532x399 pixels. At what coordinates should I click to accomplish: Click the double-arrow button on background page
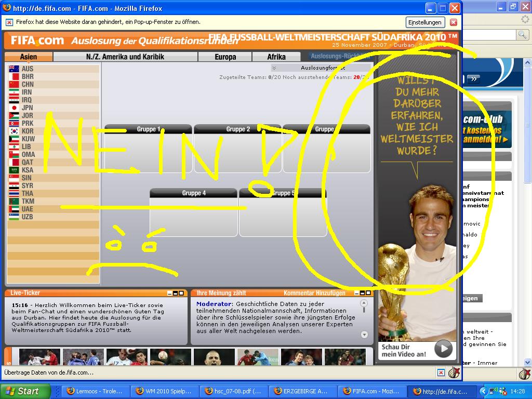click(x=474, y=79)
